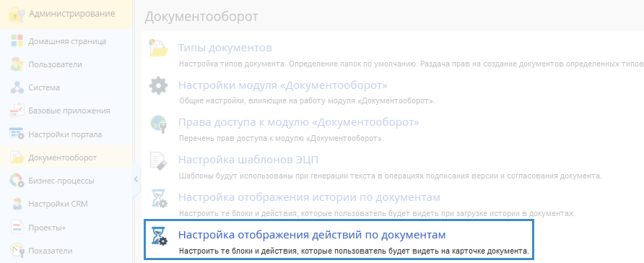Image resolution: width=644 pixels, height=263 pixels.
Task: Open Настройки модуля «Документооборот» link
Action: pyautogui.click(x=283, y=85)
